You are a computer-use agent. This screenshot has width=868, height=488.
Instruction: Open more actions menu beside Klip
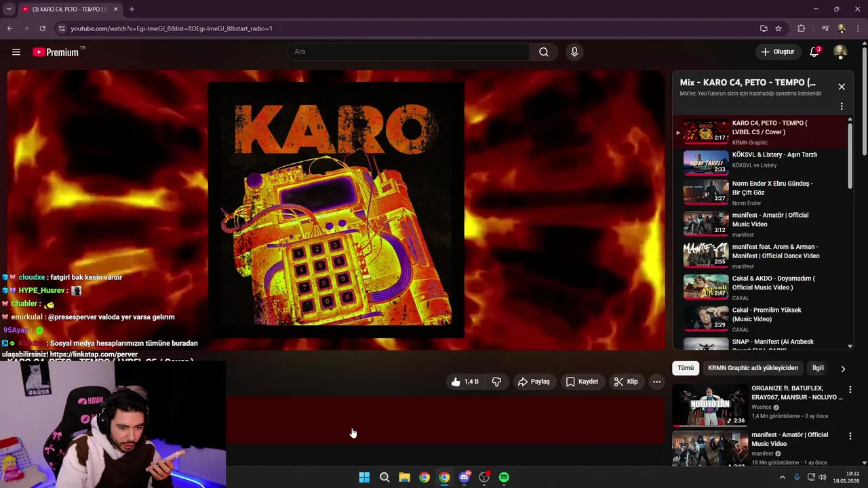[656, 382]
